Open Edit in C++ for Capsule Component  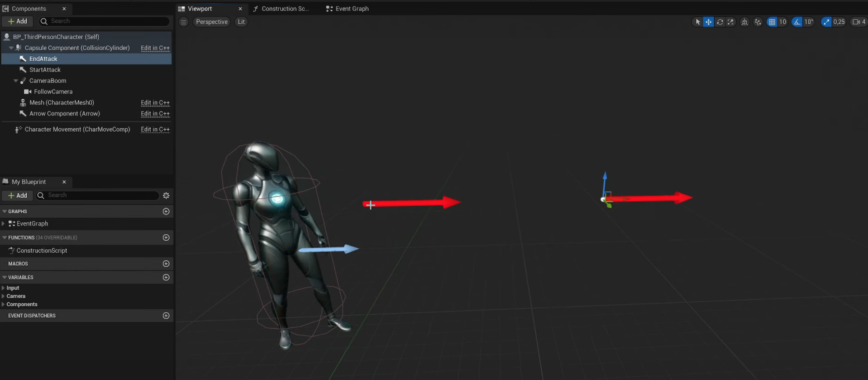(155, 48)
